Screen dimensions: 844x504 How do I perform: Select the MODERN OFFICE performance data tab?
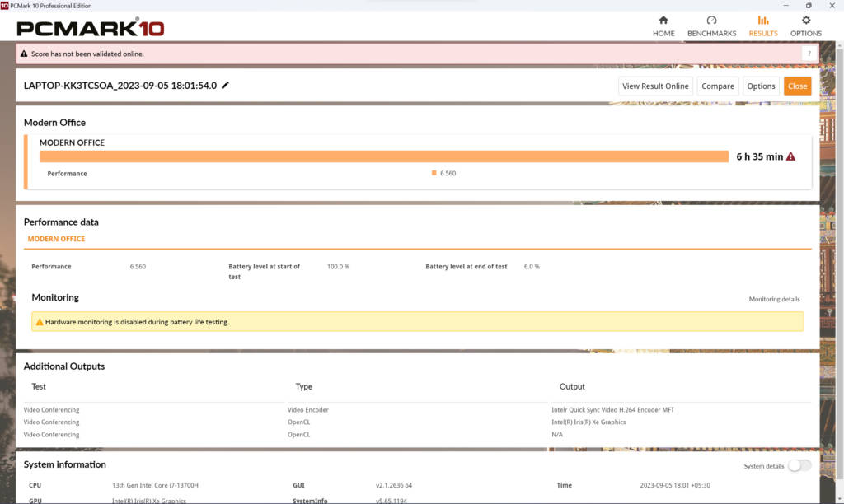[x=56, y=239]
